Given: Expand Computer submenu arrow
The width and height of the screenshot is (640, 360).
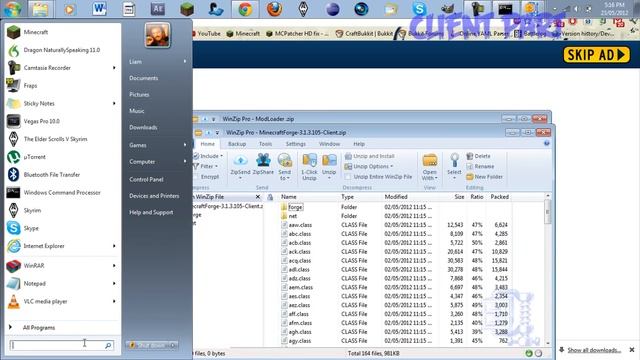Looking at the screenshot, I should [x=185, y=162].
